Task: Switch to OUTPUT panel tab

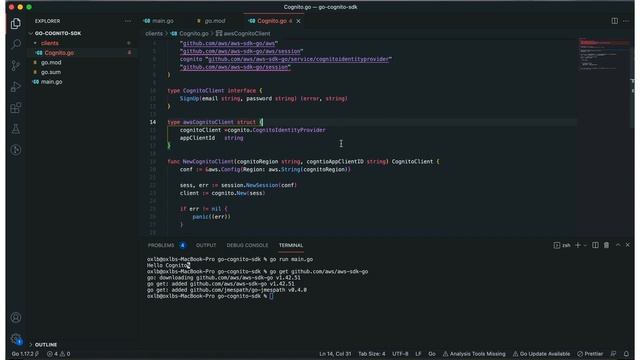Action: pyautogui.click(x=206, y=245)
